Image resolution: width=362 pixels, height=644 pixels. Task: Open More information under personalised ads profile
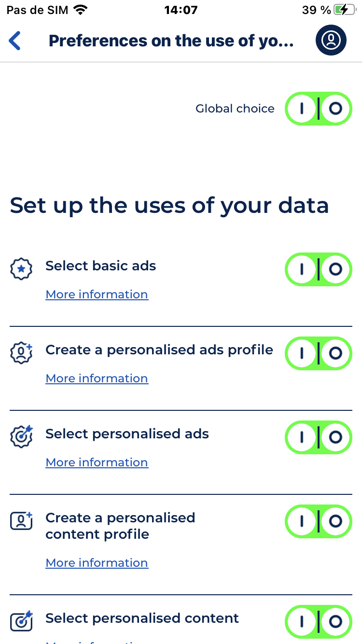point(97,378)
